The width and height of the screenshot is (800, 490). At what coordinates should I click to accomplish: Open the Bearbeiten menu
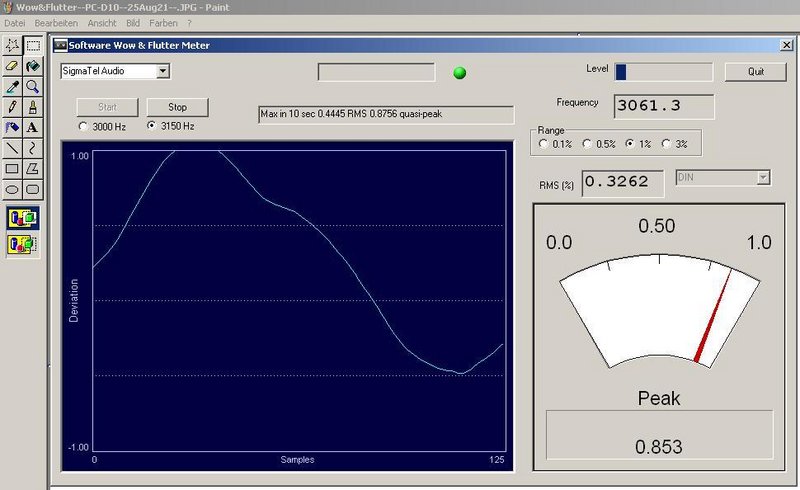[x=56, y=23]
